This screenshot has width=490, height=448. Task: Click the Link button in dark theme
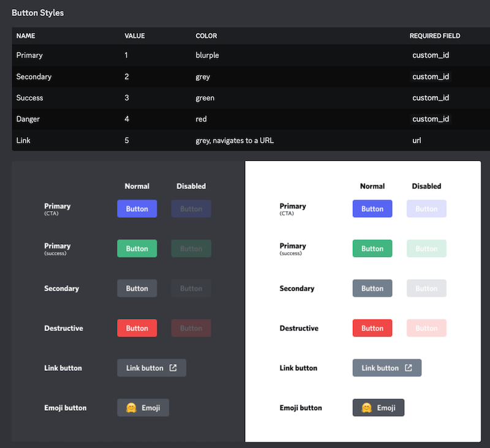point(151,368)
